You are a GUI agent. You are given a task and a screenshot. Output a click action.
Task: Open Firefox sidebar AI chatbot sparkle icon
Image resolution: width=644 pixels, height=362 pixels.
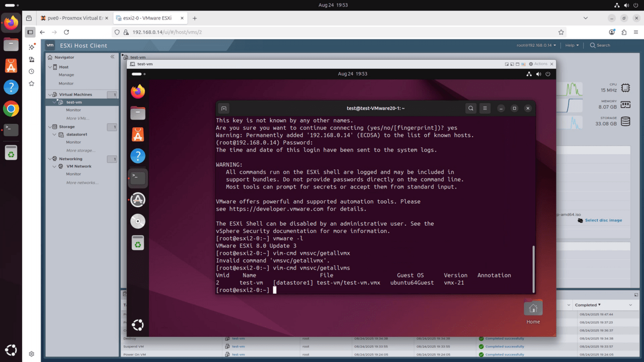tap(31, 47)
